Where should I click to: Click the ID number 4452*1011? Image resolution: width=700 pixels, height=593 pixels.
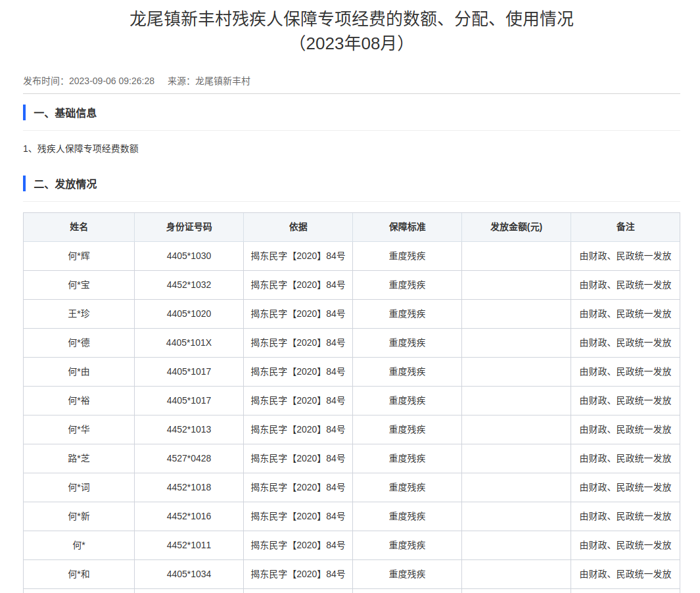(189, 545)
